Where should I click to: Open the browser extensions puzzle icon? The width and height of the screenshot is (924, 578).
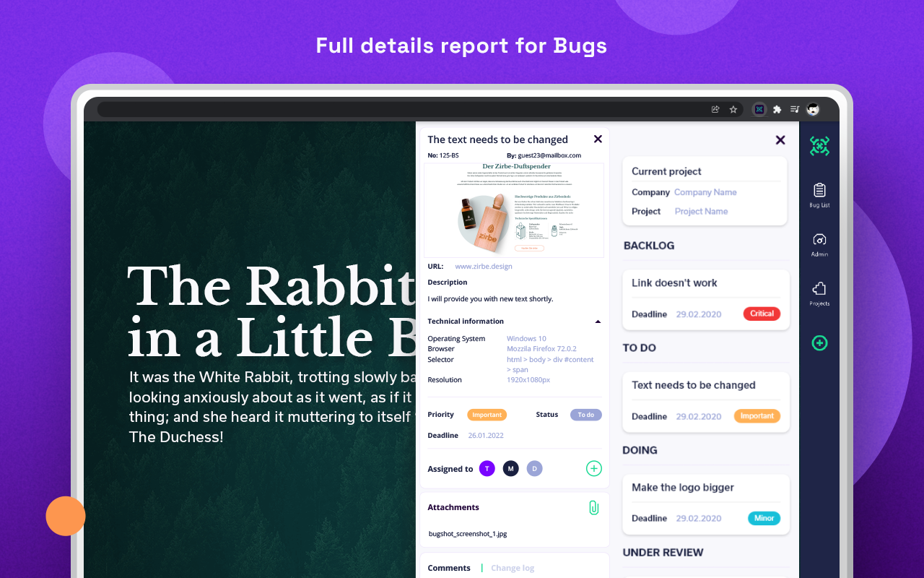(x=777, y=110)
